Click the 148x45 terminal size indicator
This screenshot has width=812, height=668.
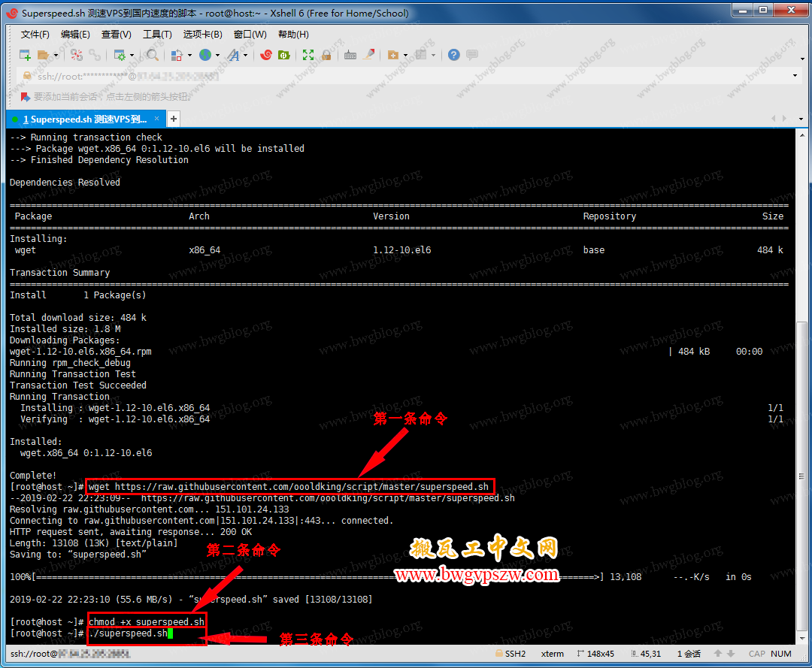pyautogui.click(x=595, y=654)
